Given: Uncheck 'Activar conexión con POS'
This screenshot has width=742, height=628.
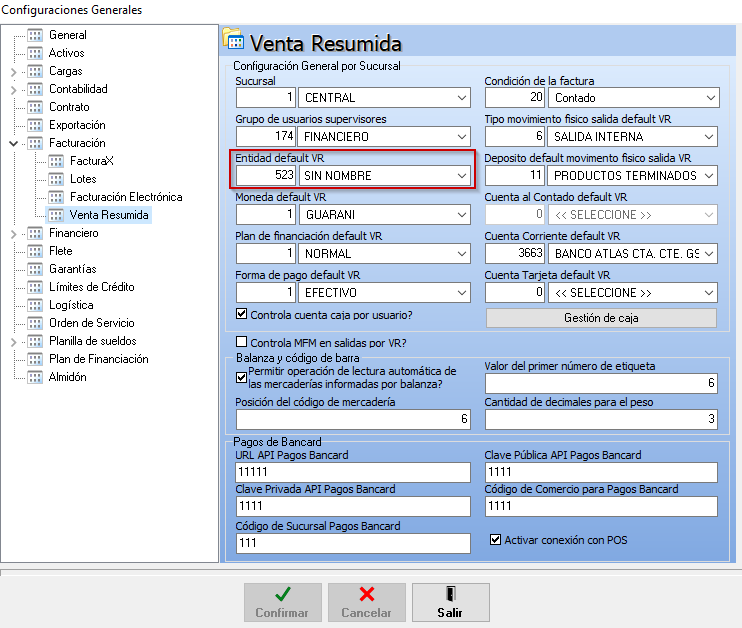Looking at the screenshot, I should point(495,540).
